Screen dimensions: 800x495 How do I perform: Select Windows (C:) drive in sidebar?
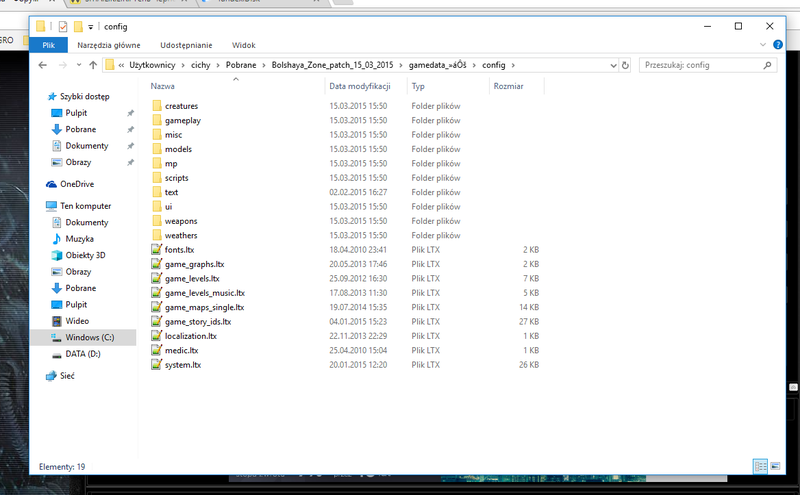click(x=88, y=338)
